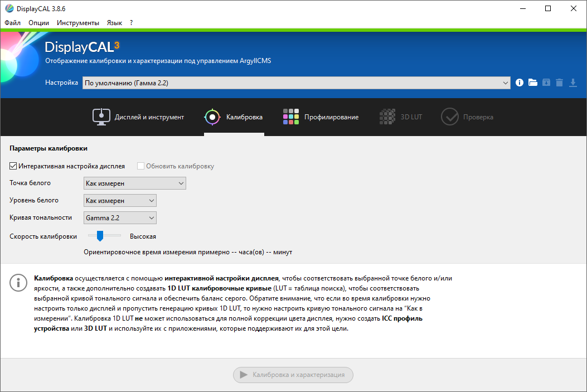
Task: Choose a Кривая тональности option
Action: coord(120,217)
